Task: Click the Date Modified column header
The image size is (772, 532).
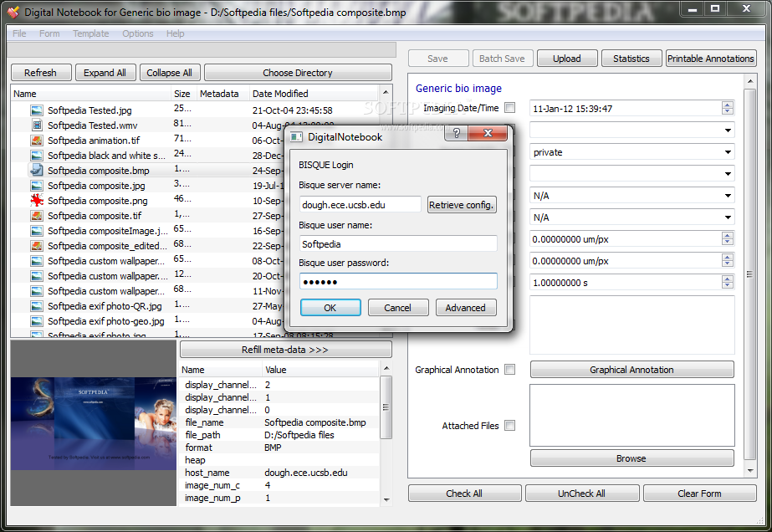Action: pyautogui.click(x=313, y=94)
